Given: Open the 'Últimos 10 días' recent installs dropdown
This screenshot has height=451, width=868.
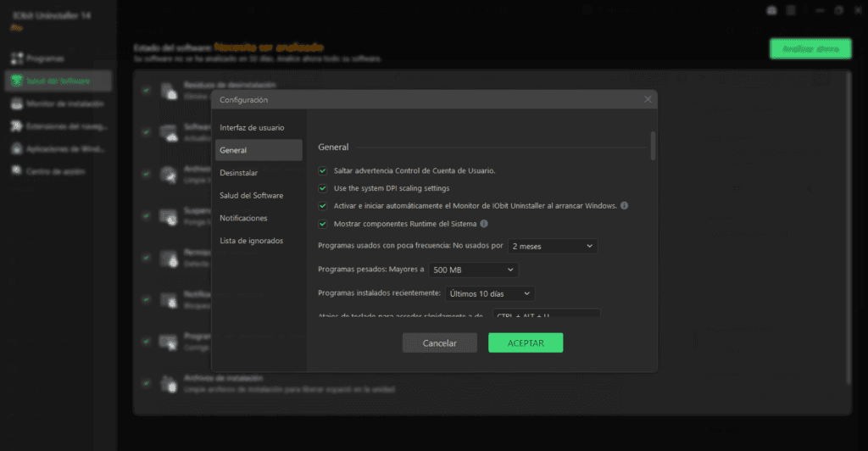Looking at the screenshot, I should tap(490, 294).
